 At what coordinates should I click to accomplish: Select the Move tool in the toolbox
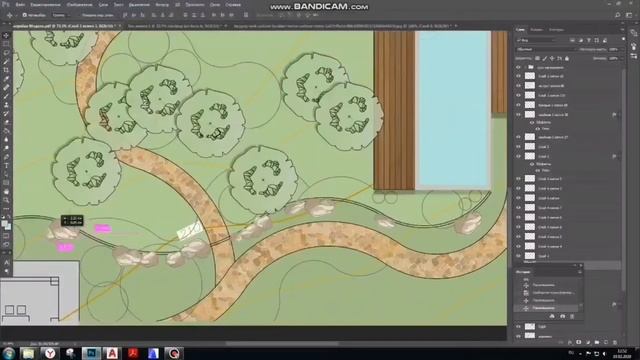[6, 36]
